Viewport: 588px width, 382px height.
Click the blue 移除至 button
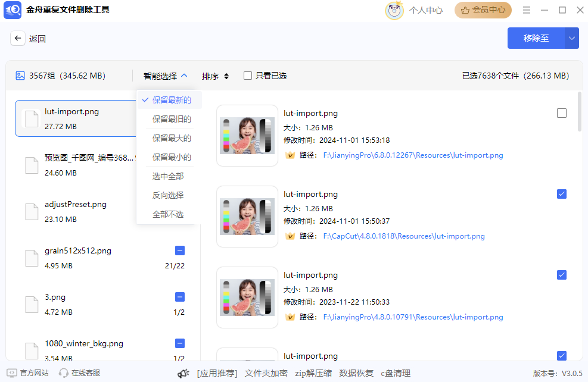coord(535,37)
